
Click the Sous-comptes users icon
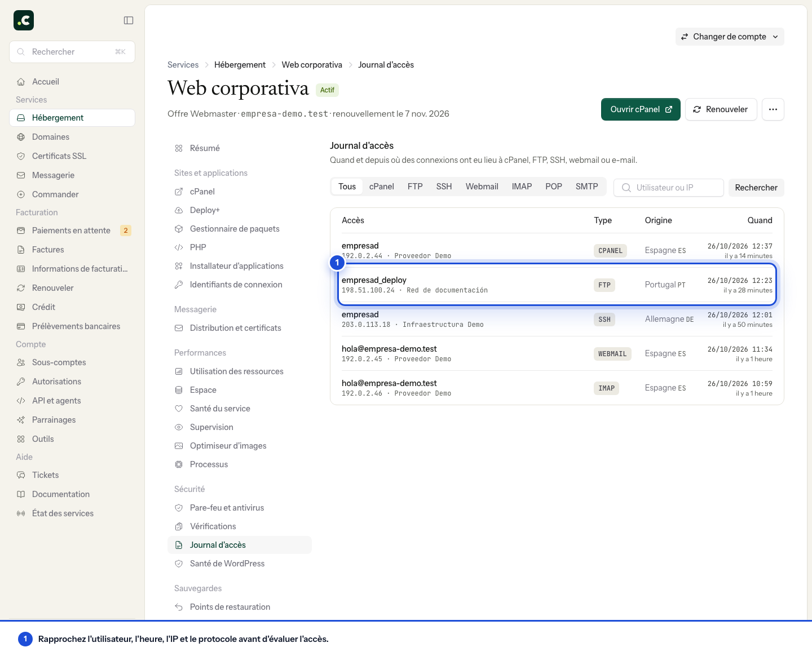[21, 362]
